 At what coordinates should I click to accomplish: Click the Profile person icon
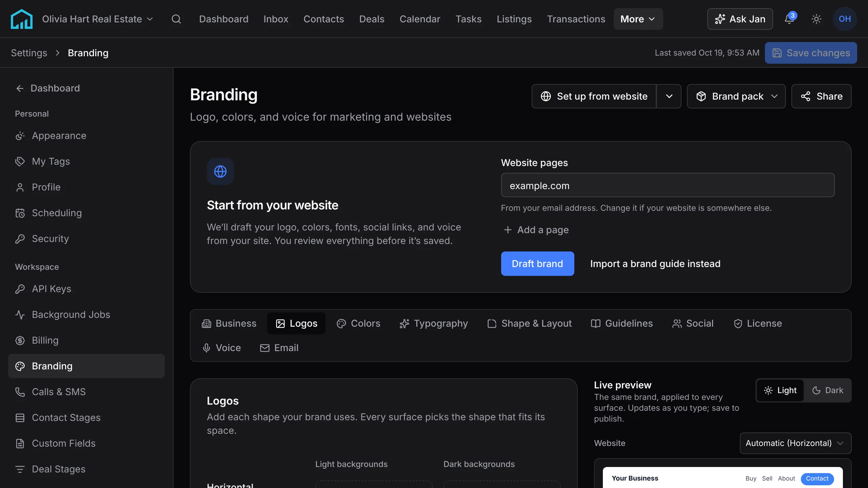point(20,187)
